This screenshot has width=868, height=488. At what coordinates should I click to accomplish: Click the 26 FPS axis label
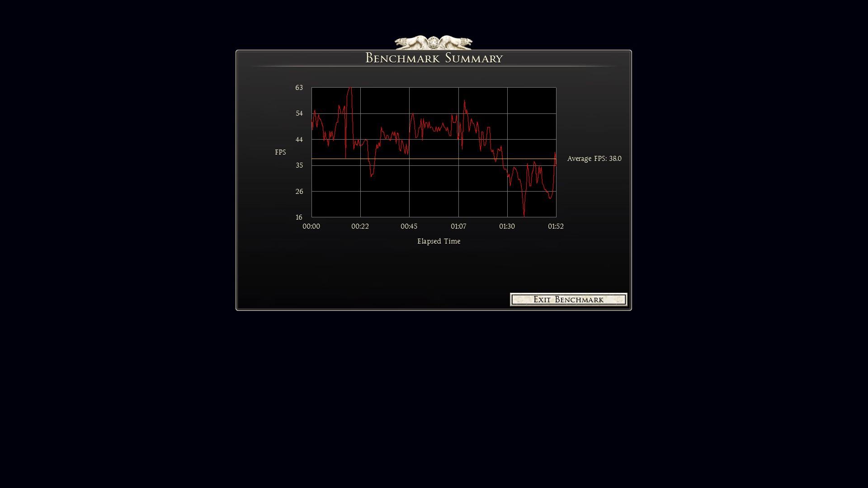click(299, 192)
